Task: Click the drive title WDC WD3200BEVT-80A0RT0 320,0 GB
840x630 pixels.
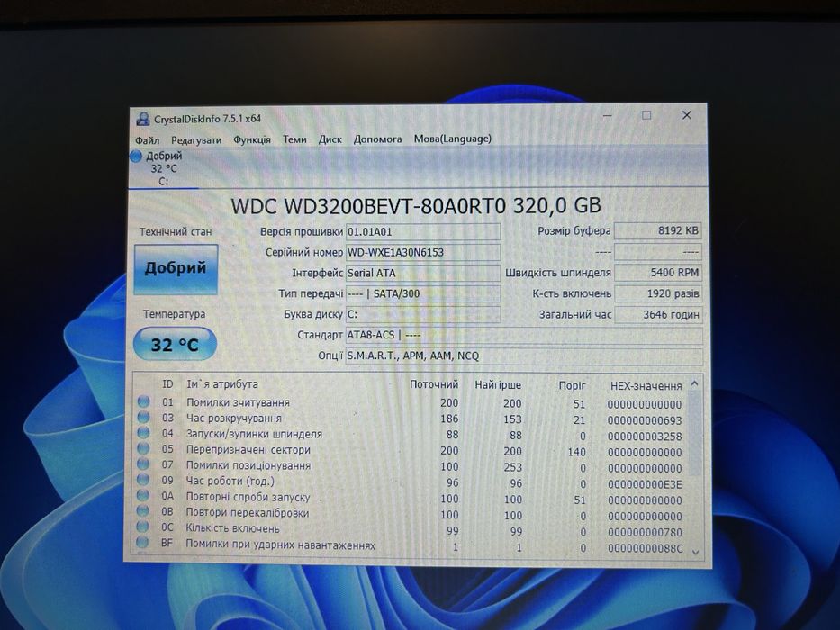Action: tap(416, 206)
